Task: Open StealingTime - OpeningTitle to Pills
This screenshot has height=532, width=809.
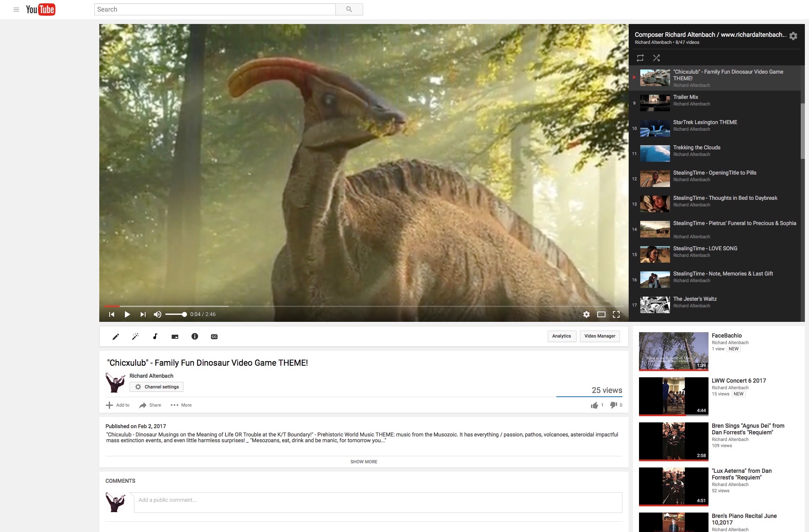Action: click(715, 179)
